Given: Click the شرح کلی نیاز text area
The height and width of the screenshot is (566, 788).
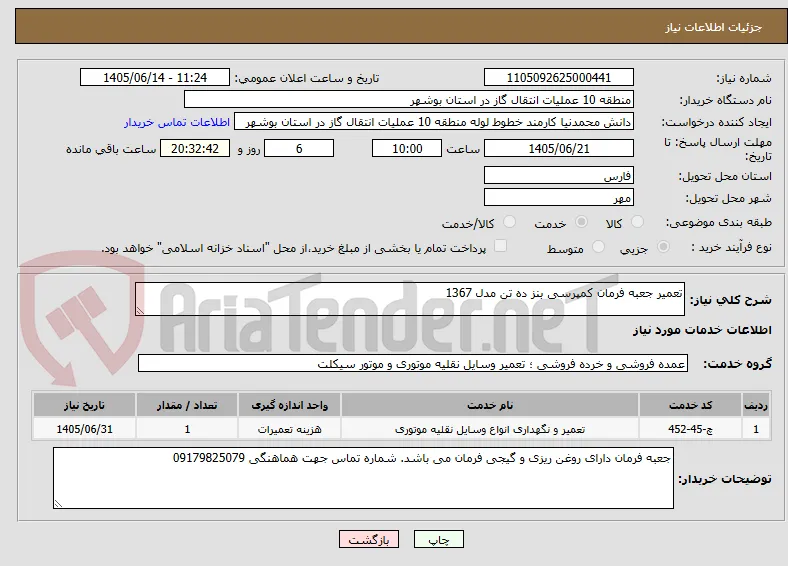Looking at the screenshot, I should [x=410, y=299].
